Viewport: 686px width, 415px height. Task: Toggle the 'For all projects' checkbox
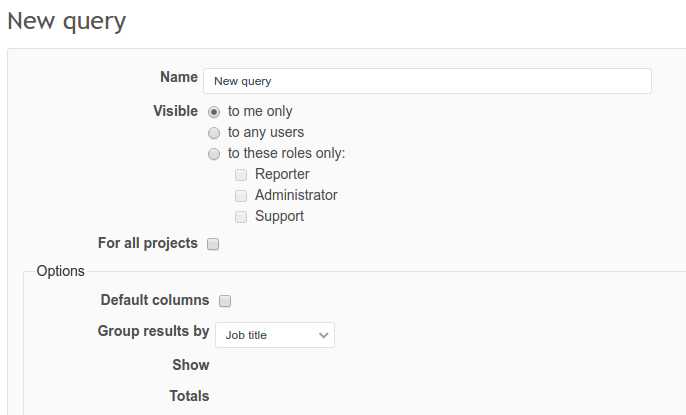pos(213,244)
